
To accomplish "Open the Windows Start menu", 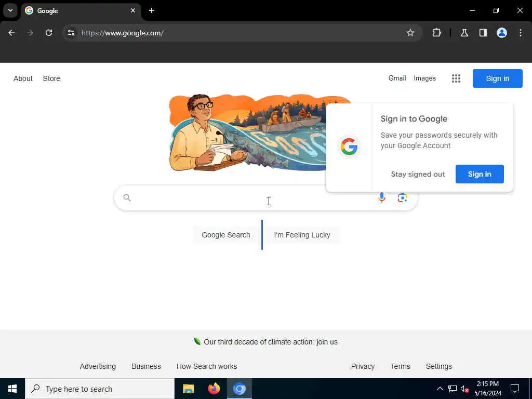I will coord(12,389).
